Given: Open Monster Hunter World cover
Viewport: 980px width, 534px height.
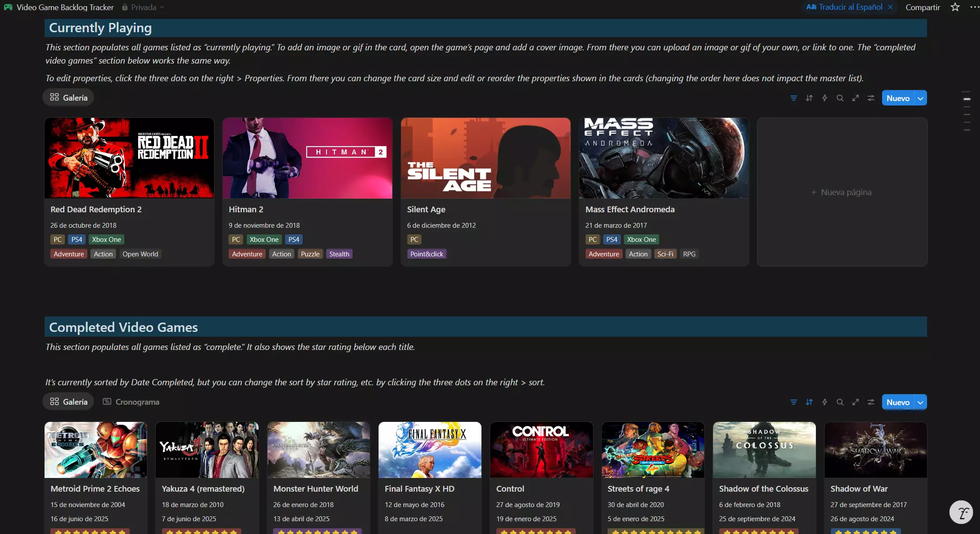Looking at the screenshot, I should point(319,450).
